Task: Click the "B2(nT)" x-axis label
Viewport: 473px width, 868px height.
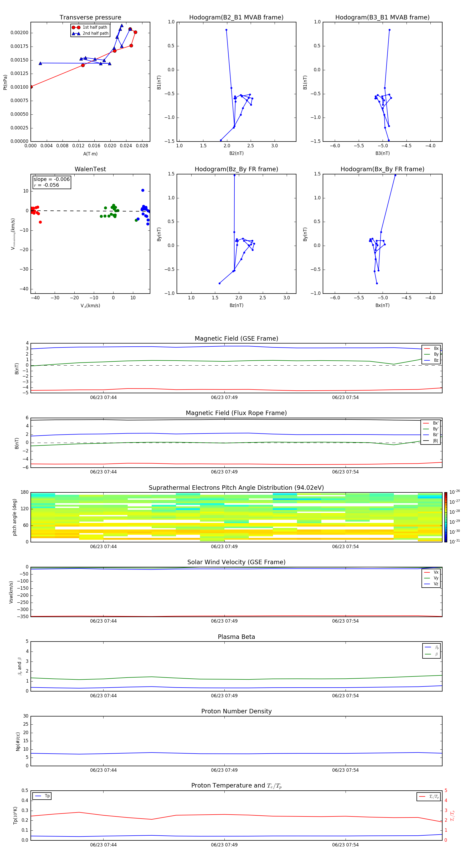Action: (236, 153)
